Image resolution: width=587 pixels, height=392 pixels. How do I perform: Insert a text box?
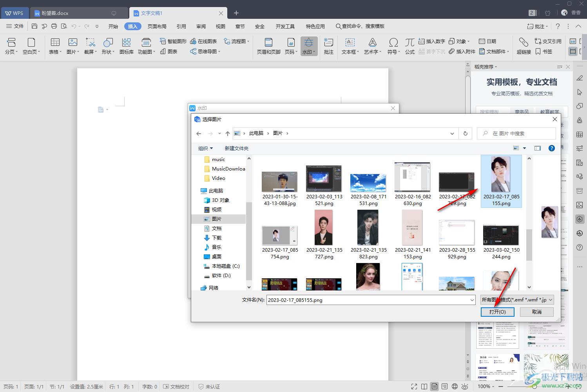pos(350,46)
